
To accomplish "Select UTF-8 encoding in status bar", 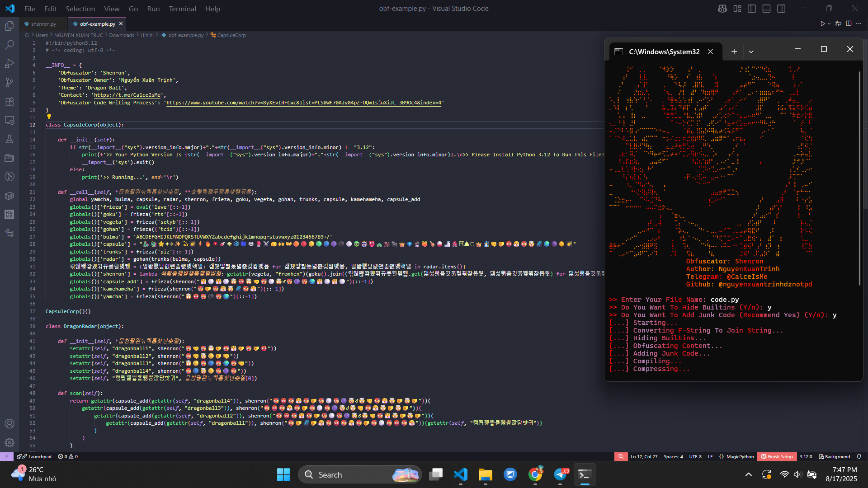I will [x=695, y=456].
